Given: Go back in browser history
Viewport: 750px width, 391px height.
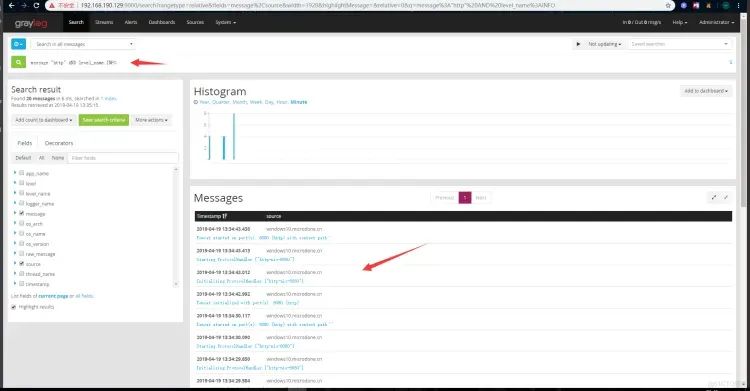Looking at the screenshot, I should 11,5.
